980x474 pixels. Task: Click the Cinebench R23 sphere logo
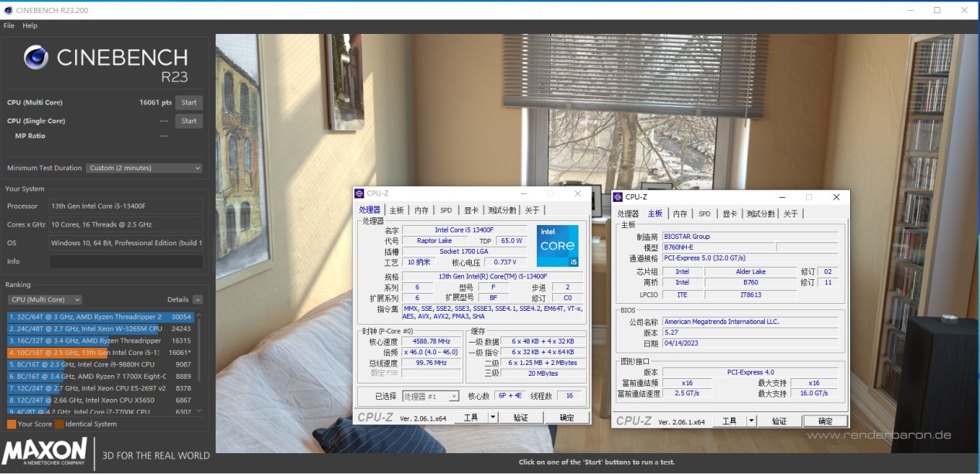coord(37,59)
